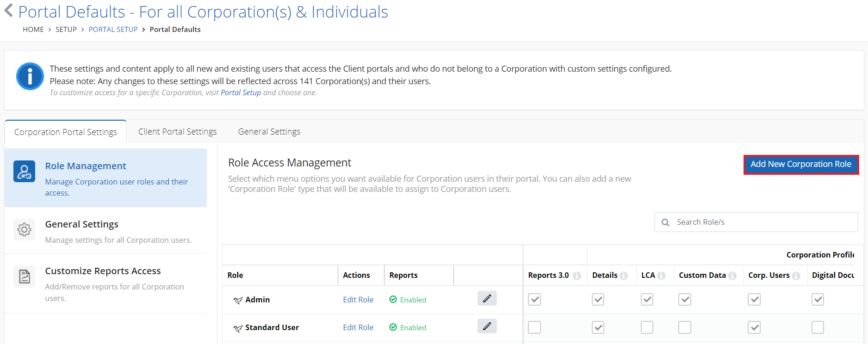This screenshot has width=868, height=344.
Task: Click the pencil edit icon for Standard User
Action: (487, 326)
